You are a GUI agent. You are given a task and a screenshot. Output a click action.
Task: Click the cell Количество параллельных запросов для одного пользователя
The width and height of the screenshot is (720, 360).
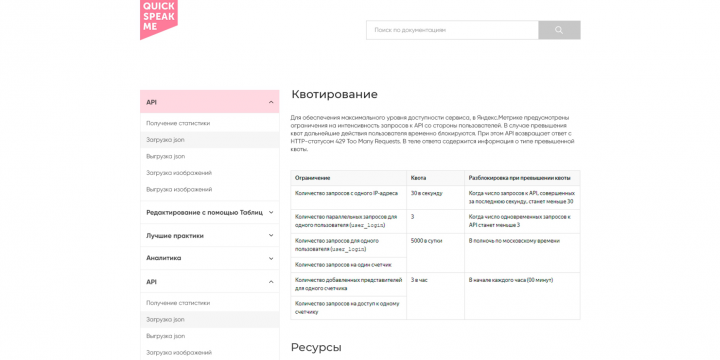click(349, 221)
